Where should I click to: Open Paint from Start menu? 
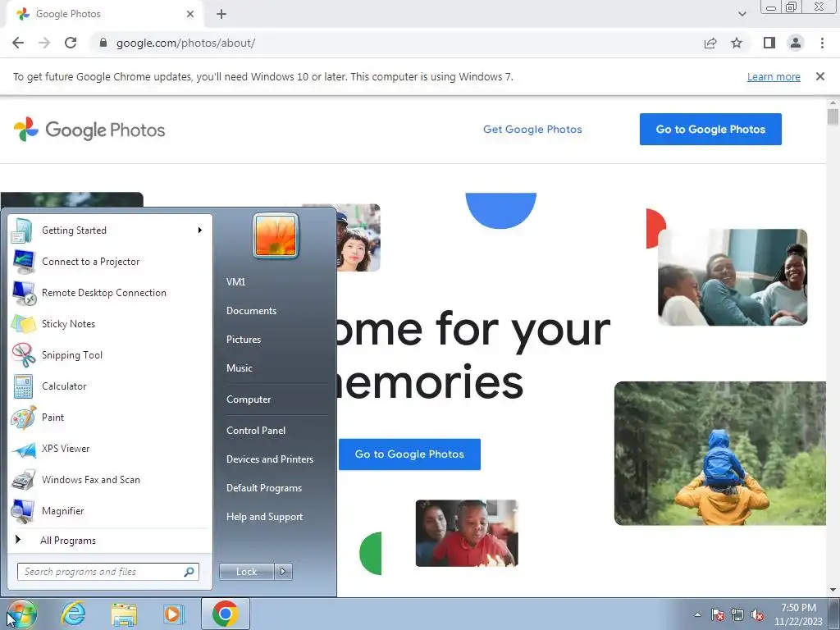pos(109,418)
